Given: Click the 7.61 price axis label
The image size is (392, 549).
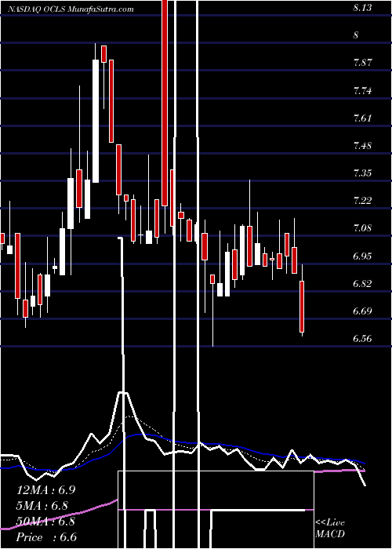Looking at the screenshot, I should (x=362, y=118).
